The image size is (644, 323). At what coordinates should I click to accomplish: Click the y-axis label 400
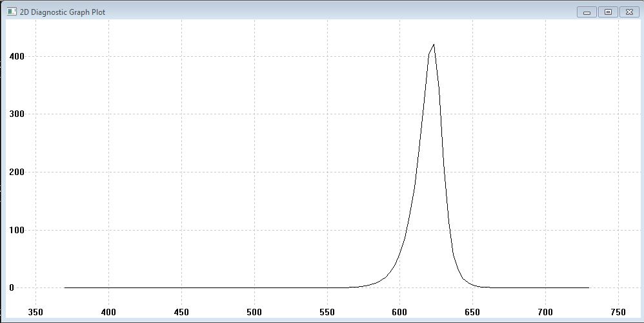click(x=17, y=57)
